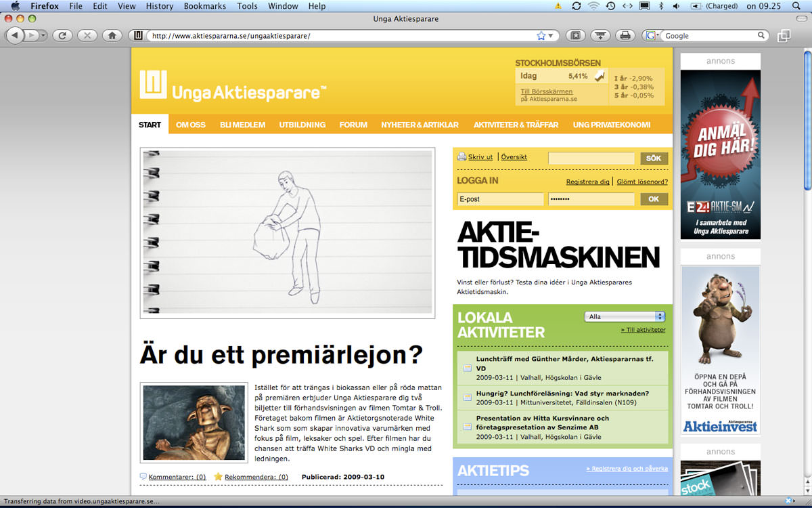
Task: Open the back/forward history dropdown arrow
Action: pos(43,35)
